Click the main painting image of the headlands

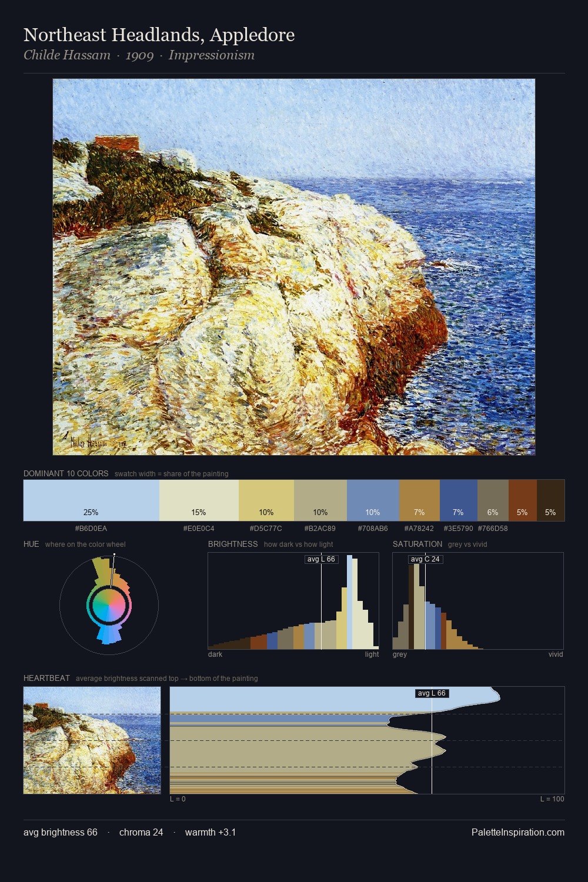[294, 267]
